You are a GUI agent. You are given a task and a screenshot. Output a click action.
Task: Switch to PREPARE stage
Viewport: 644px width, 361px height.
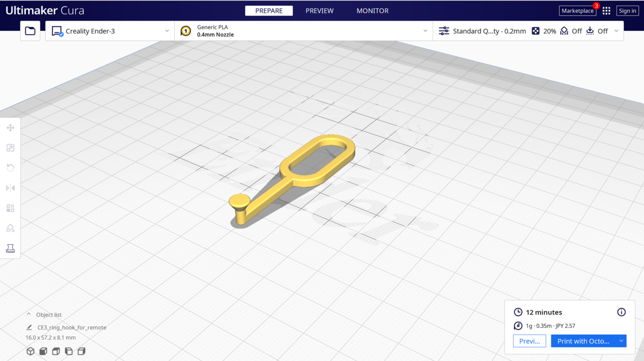click(269, 11)
